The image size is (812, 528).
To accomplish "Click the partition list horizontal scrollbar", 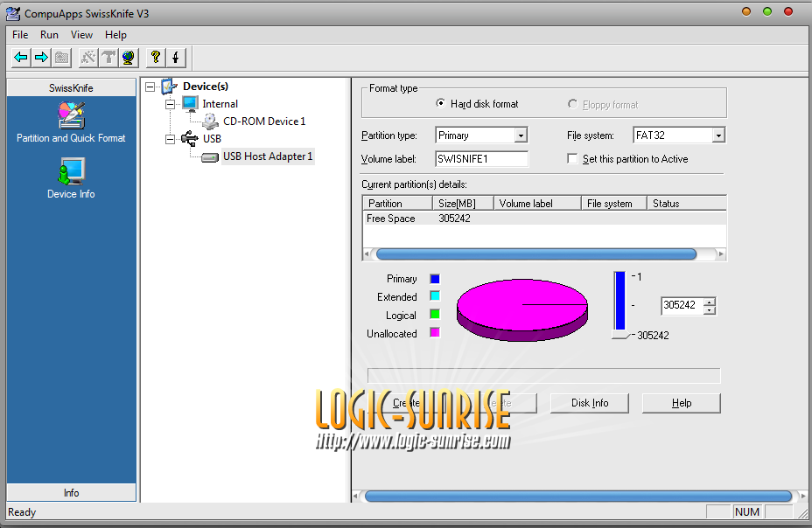I will (536, 254).
